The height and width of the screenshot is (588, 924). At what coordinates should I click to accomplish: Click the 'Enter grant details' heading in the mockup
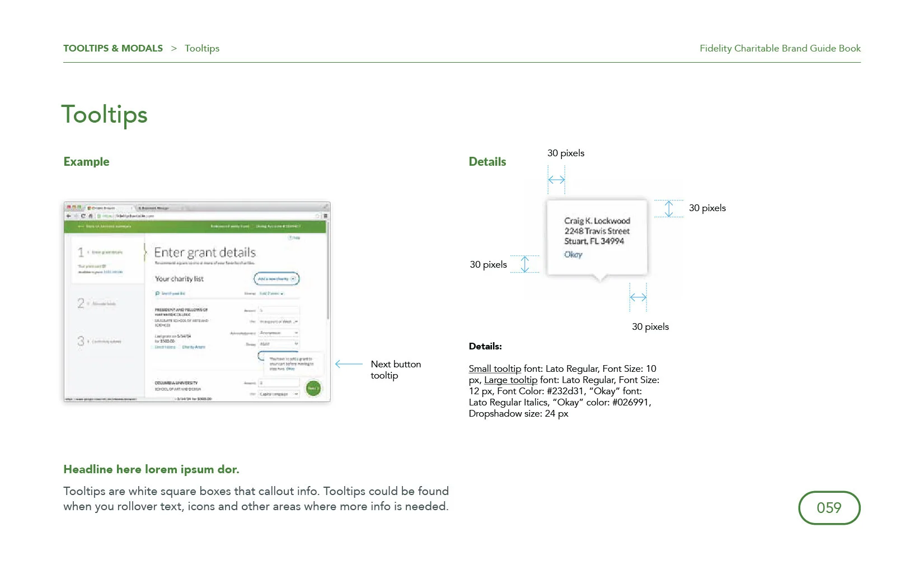click(x=205, y=253)
